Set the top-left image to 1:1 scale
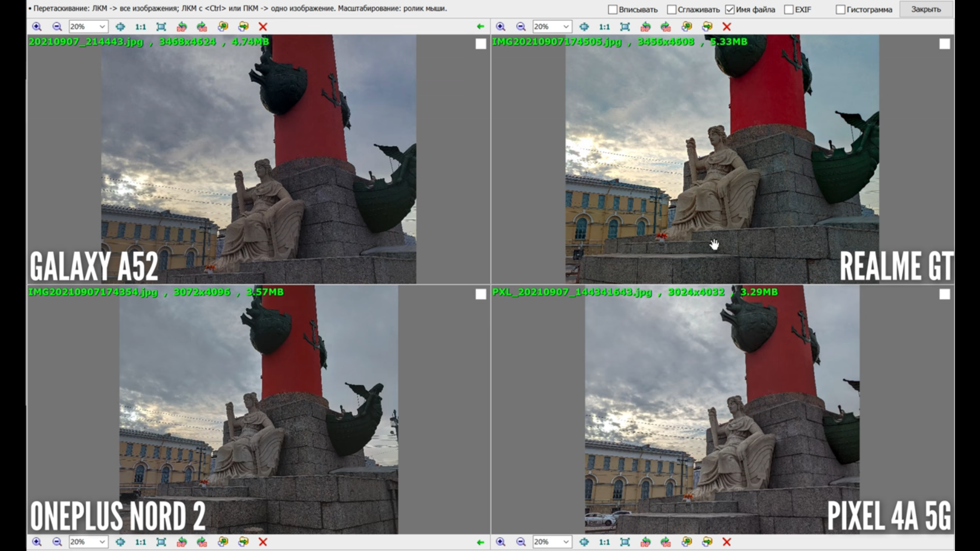 140,27
